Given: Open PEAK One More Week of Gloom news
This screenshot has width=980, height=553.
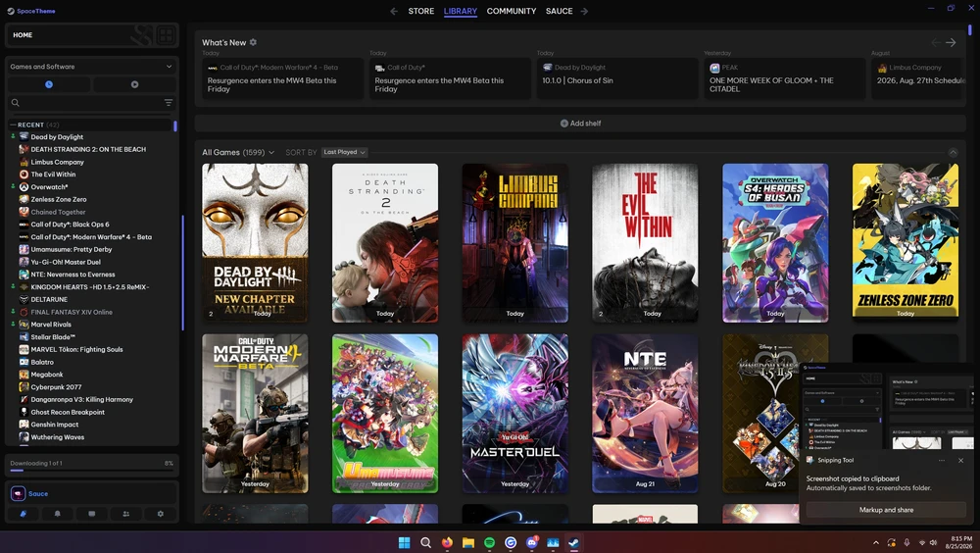Looking at the screenshot, I should [784, 78].
